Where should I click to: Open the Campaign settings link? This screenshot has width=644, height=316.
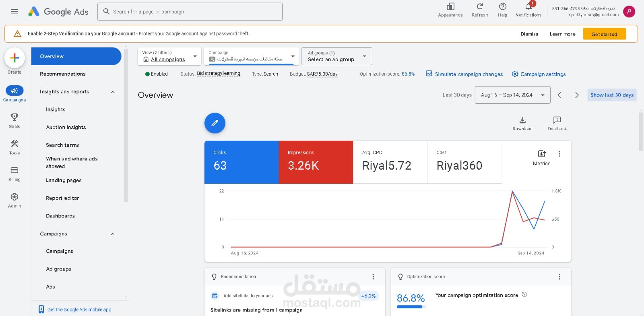click(539, 74)
